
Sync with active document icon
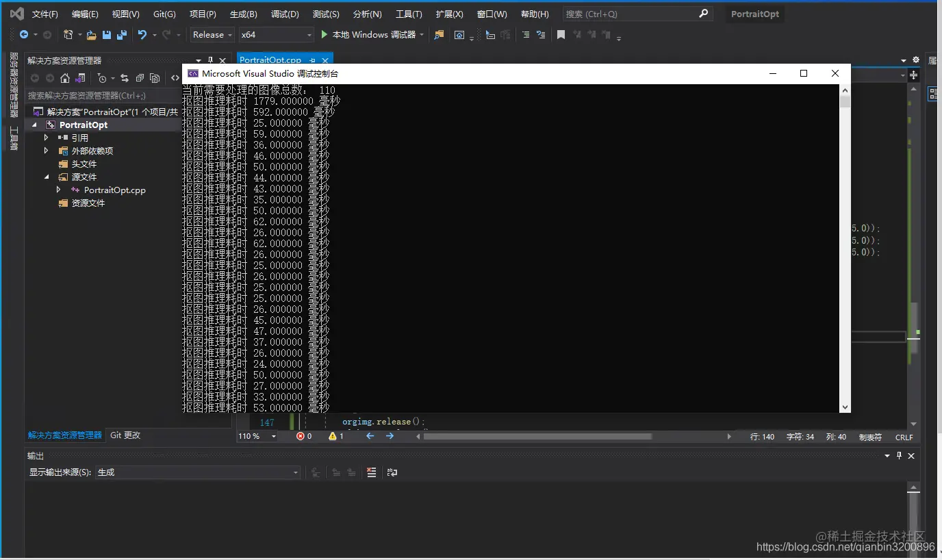[125, 78]
